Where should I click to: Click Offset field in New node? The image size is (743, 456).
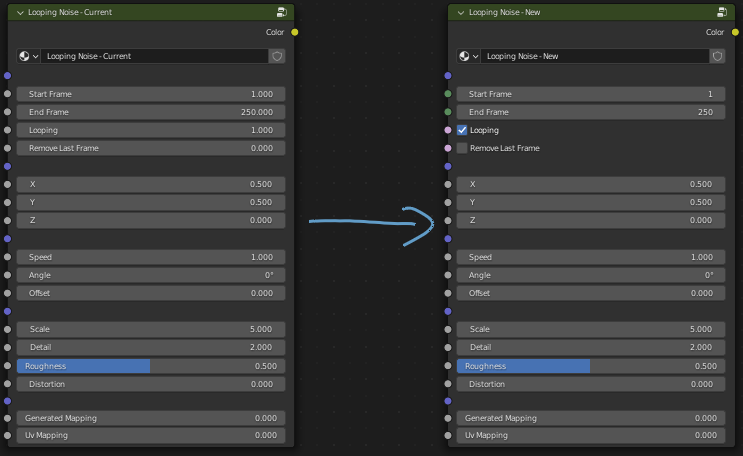(591, 293)
